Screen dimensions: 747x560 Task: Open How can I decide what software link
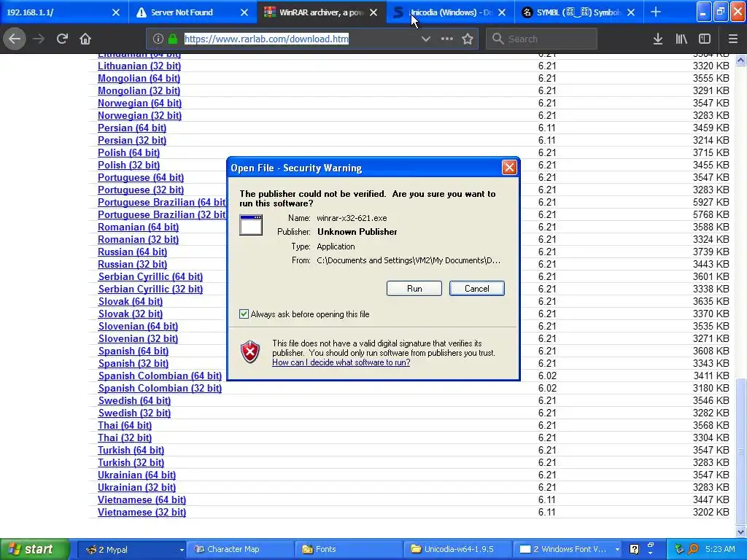(x=341, y=362)
